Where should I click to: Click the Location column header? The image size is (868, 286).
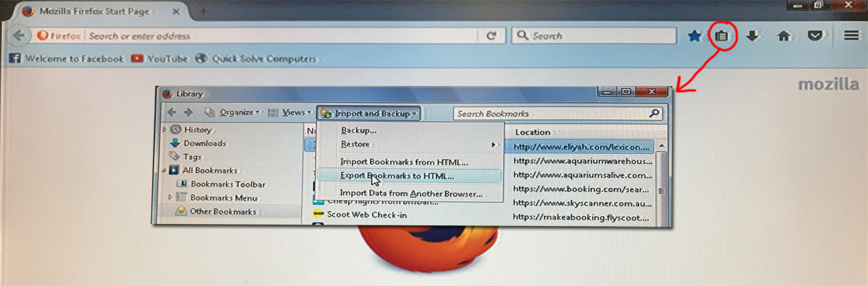533,132
